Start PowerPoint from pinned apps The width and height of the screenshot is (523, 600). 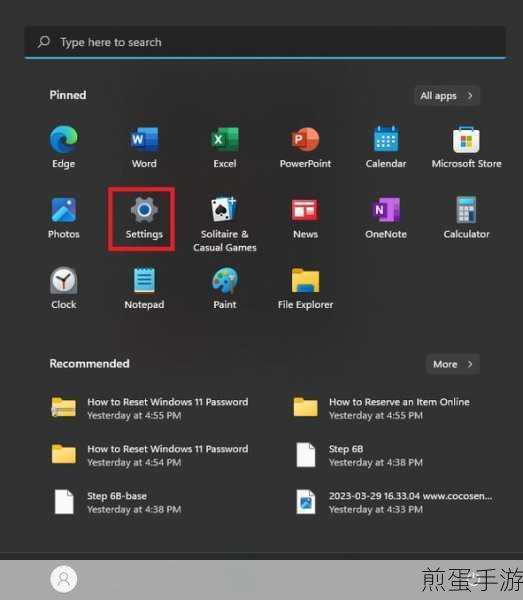pyautogui.click(x=305, y=147)
